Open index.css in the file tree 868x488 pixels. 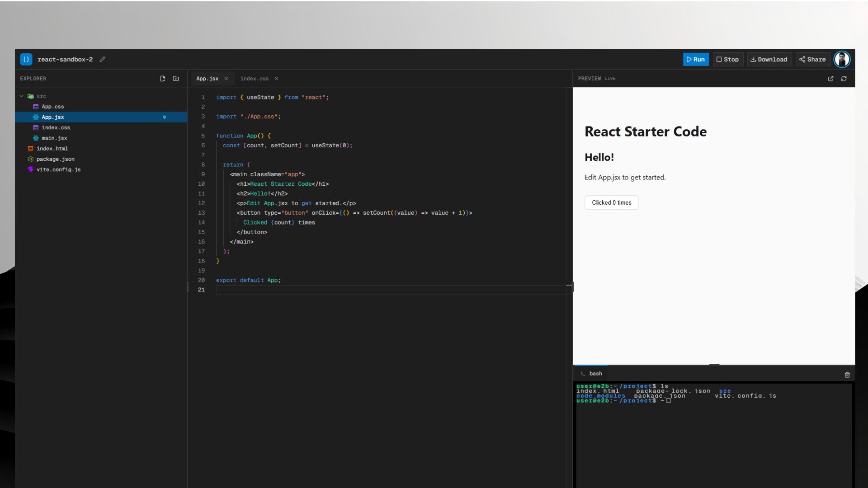coord(56,127)
